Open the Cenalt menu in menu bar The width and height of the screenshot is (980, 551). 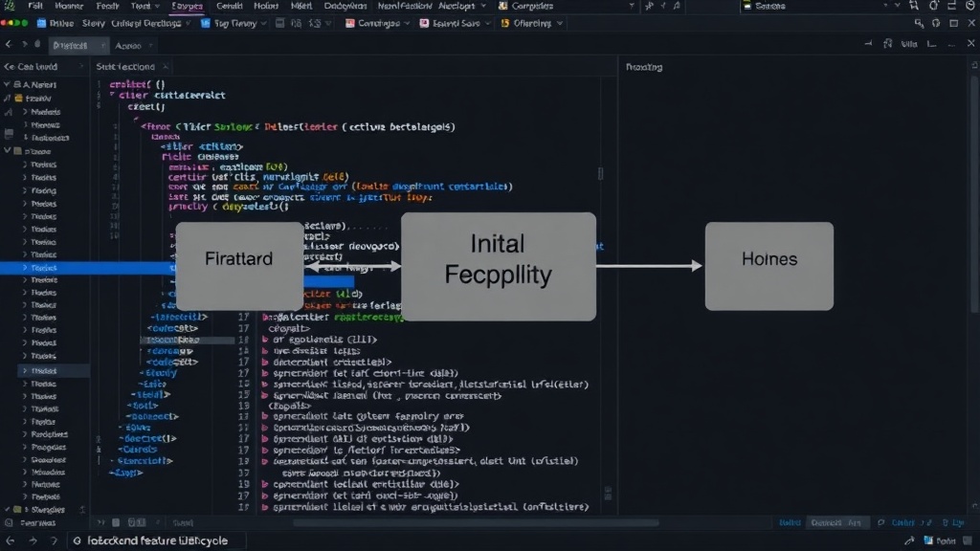coord(229,6)
